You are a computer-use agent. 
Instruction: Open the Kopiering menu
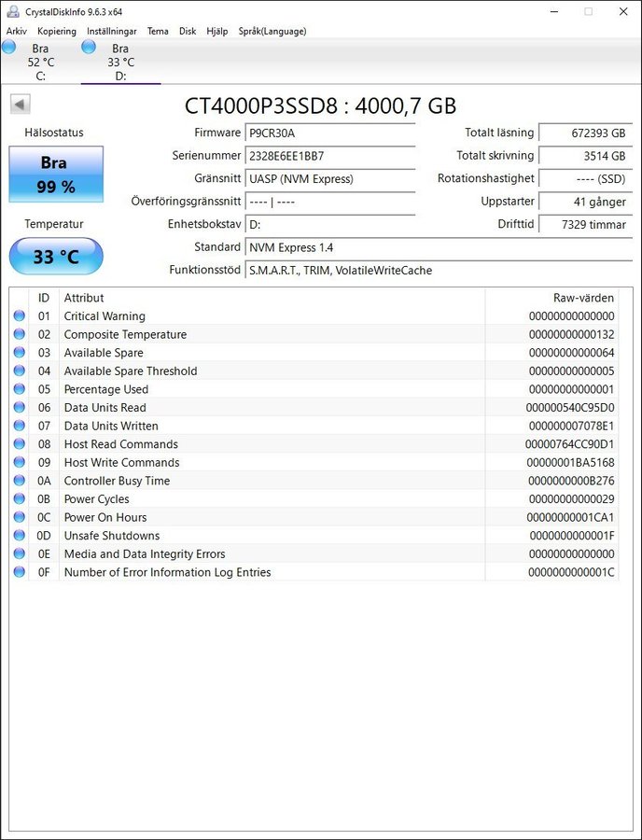click(56, 31)
